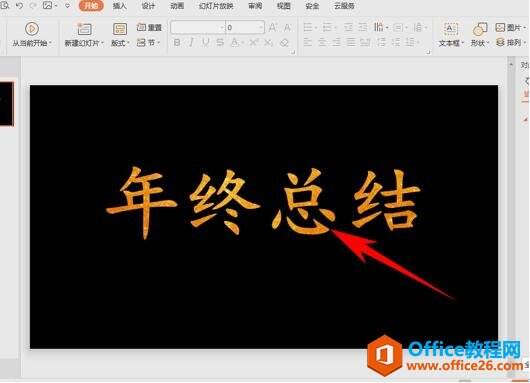Toggle align right for paragraph
The image size is (530, 383).
(336, 43)
